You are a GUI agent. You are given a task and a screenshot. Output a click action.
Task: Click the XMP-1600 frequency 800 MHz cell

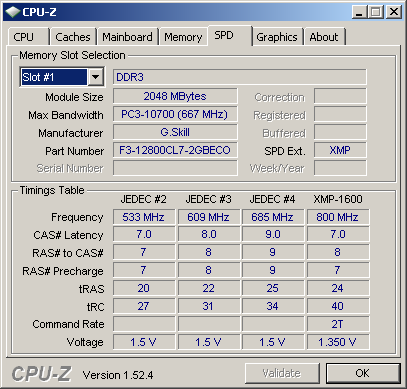[338, 217]
